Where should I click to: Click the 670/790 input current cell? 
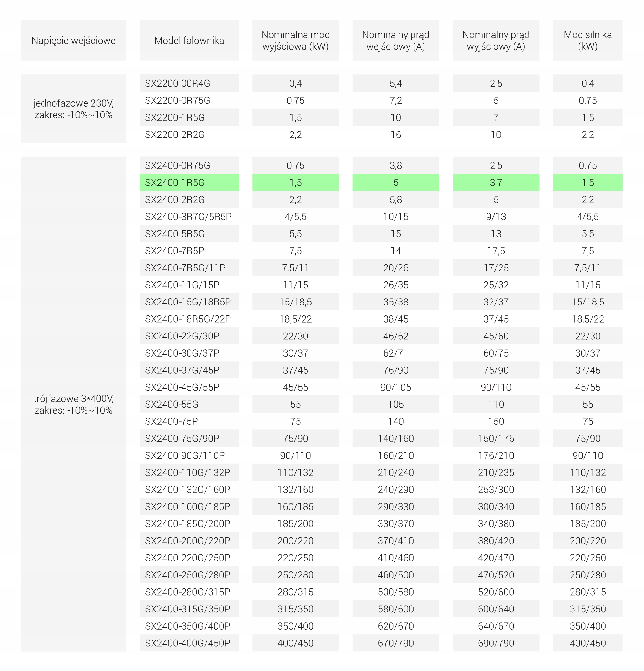click(396, 643)
